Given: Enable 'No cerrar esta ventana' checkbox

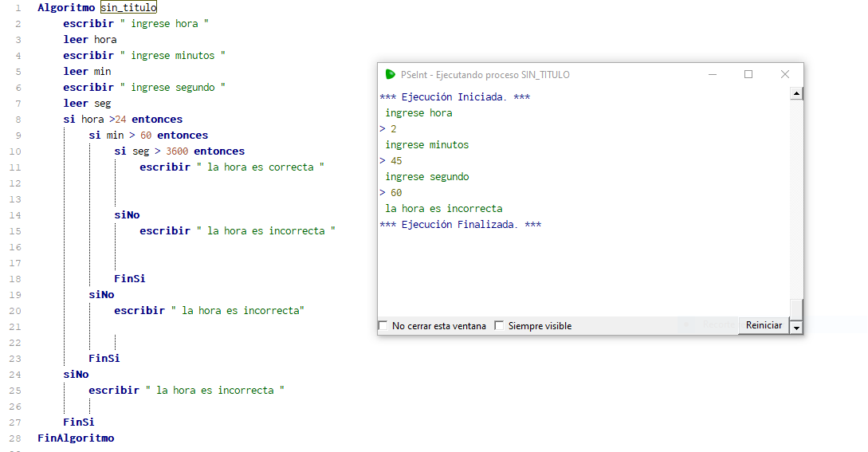Looking at the screenshot, I should (x=383, y=325).
